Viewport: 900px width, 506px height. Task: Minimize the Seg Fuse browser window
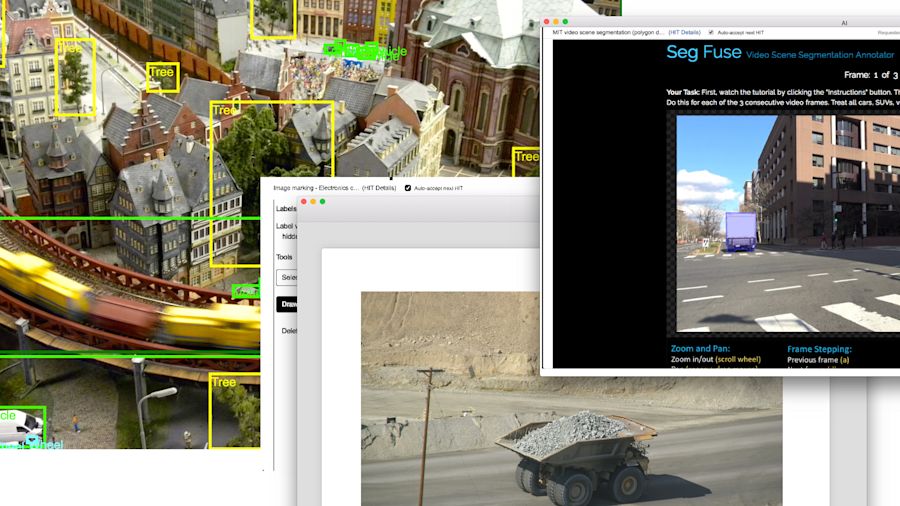[556, 22]
